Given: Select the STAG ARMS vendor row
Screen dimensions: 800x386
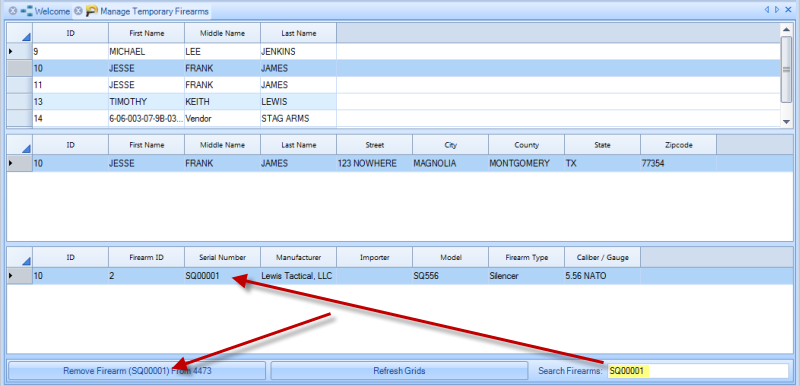Looking at the screenshot, I should click(393, 118).
